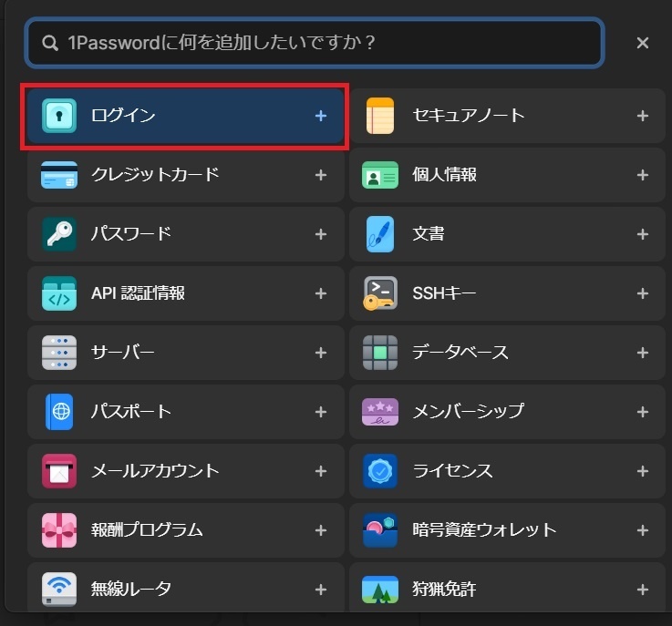Add 狩猟免許 via plus button
This screenshot has width=672, height=626.
(643, 590)
